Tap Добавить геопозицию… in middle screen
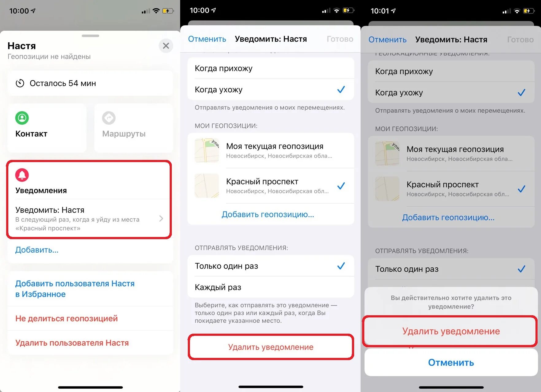The width and height of the screenshot is (541, 392). [268, 214]
